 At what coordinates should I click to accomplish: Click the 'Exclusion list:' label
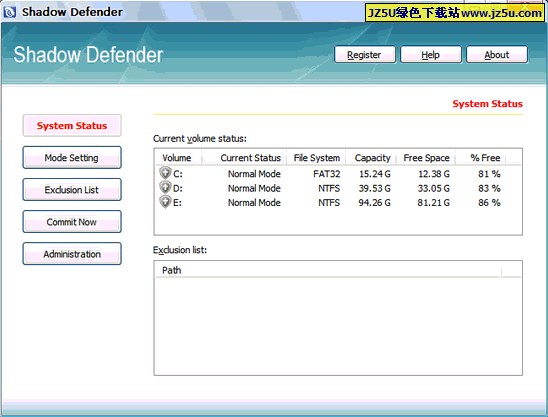[x=180, y=250]
